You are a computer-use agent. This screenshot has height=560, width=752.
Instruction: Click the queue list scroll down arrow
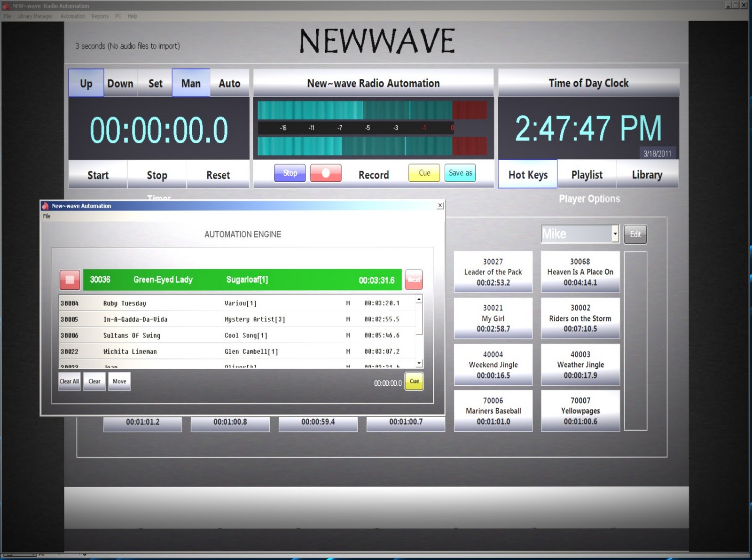point(419,363)
